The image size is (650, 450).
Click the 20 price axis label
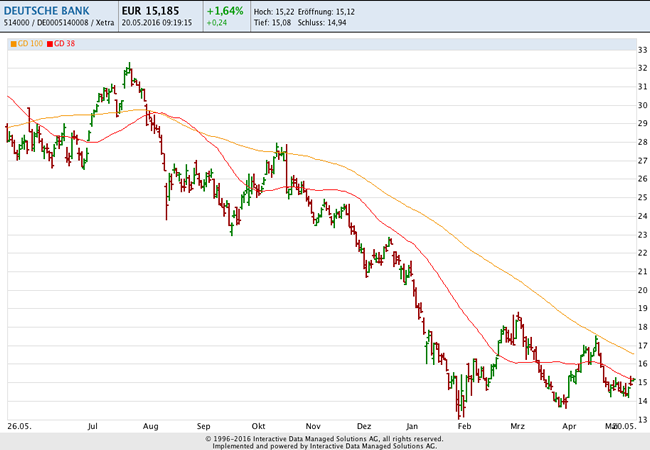coord(643,290)
